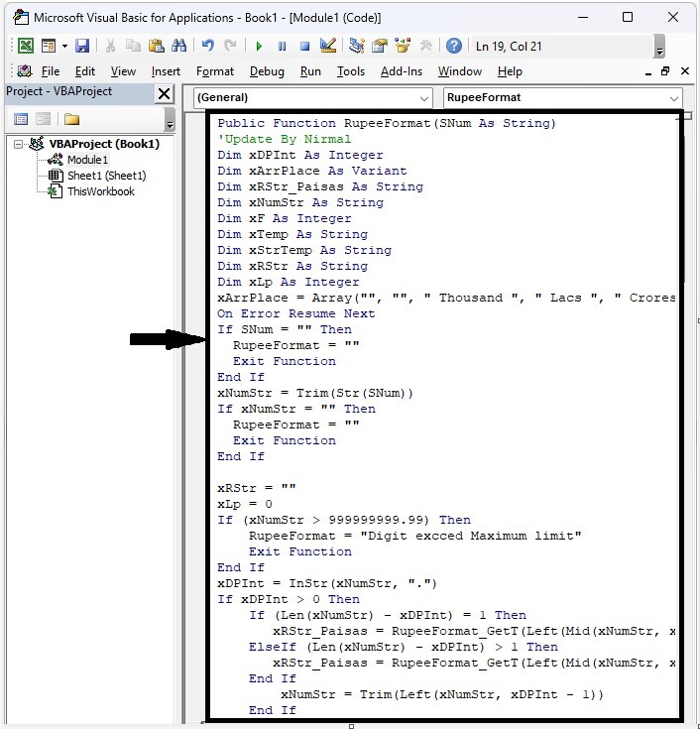Click the Paste clipboard icon
Image resolution: width=700 pixels, height=729 pixels.
coord(157,46)
